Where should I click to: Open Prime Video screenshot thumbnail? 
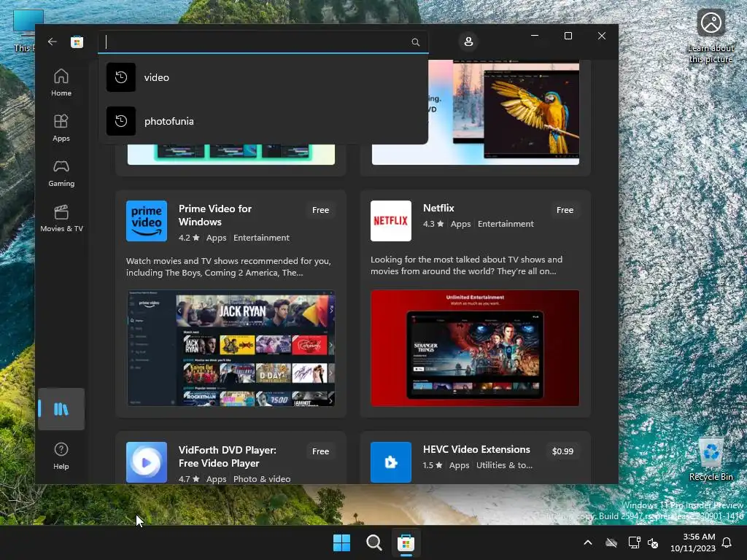(231, 349)
